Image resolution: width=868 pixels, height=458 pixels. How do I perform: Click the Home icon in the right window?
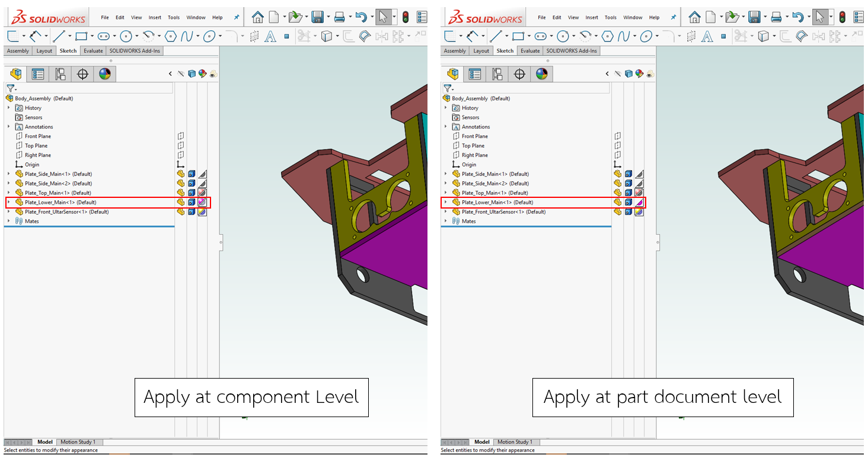click(x=694, y=17)
